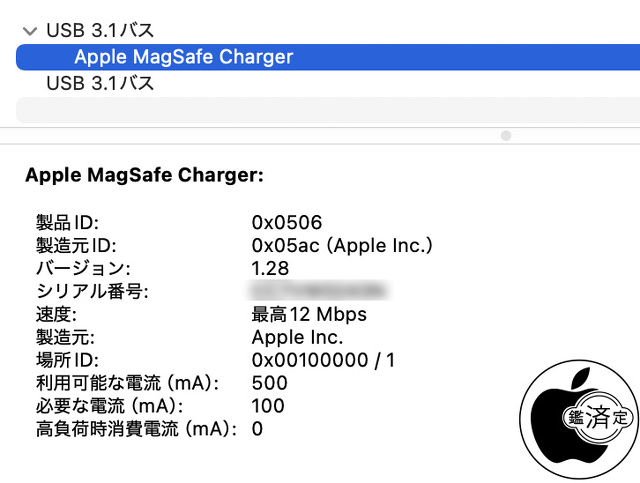640x483 pixels.
Task: Click the product ID value 0x0506
Action: click(x=287, y=222)
